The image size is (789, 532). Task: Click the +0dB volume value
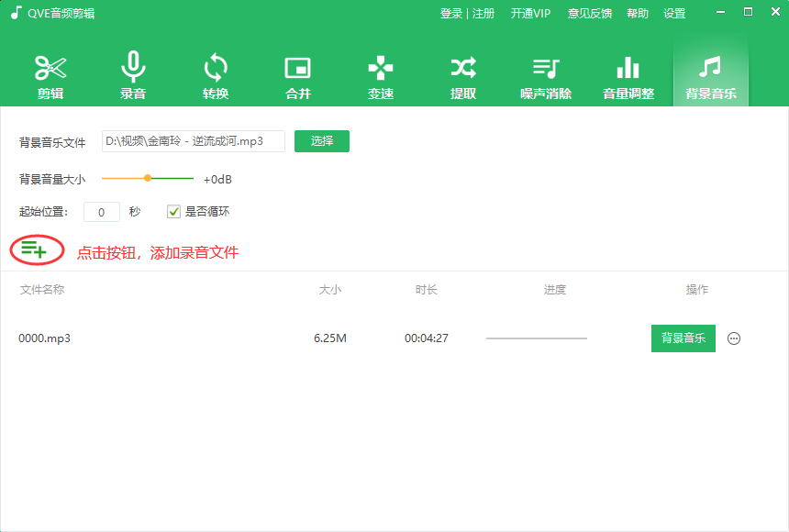coord(217,180)
